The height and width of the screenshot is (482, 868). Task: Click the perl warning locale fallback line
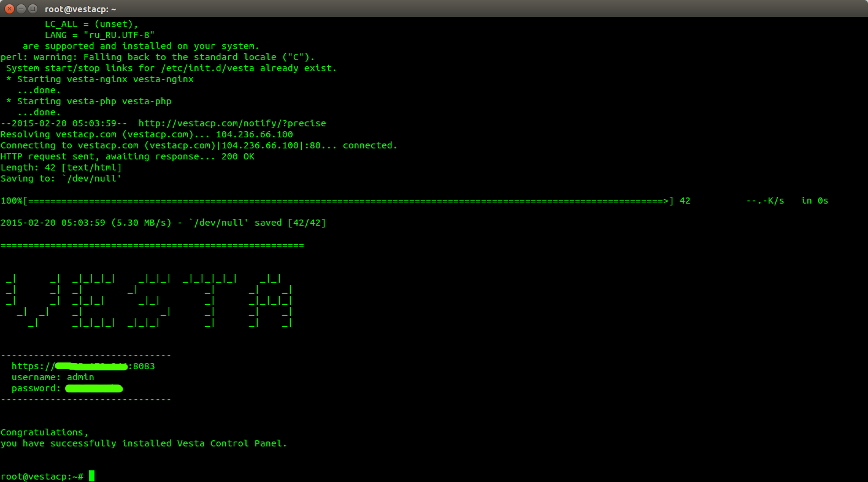(158, 57)
